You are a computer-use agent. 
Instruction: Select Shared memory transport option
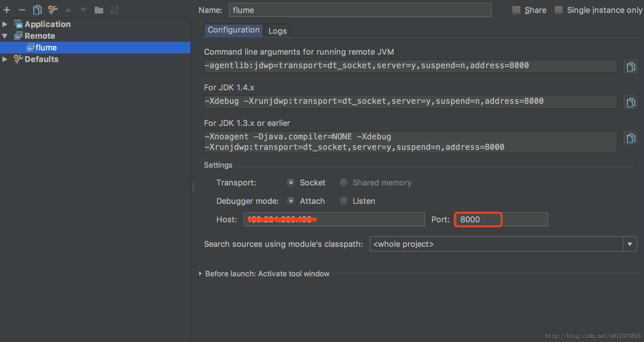coord(344,183)
